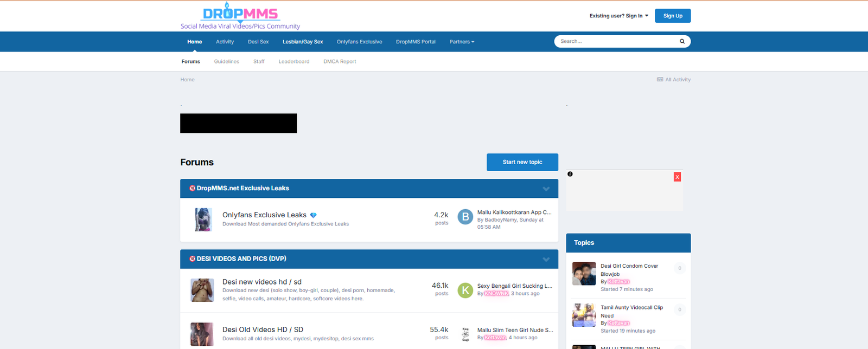Screen dimensions: 868x349
Task: Click the ad info icon
Action: click(570, 174)
